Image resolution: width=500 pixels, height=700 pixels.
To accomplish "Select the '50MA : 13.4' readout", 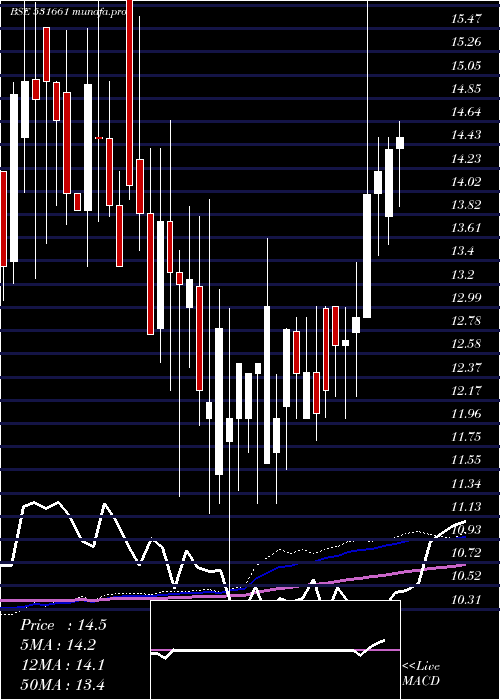I will (x=62, y=684).
